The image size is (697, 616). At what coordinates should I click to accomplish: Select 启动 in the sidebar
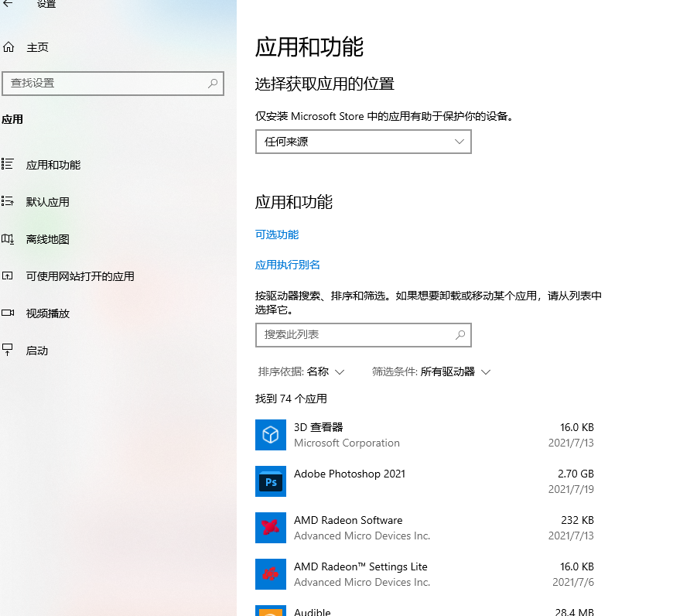pos(37,351)
